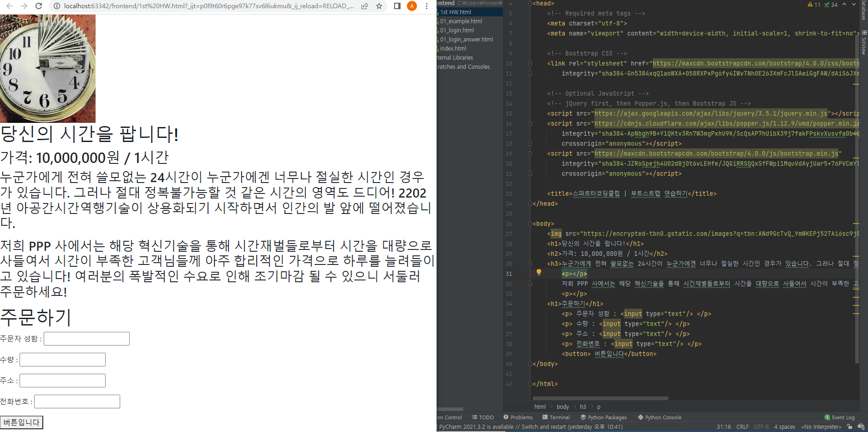Collapse the body tag fold marker

point(530,224)
